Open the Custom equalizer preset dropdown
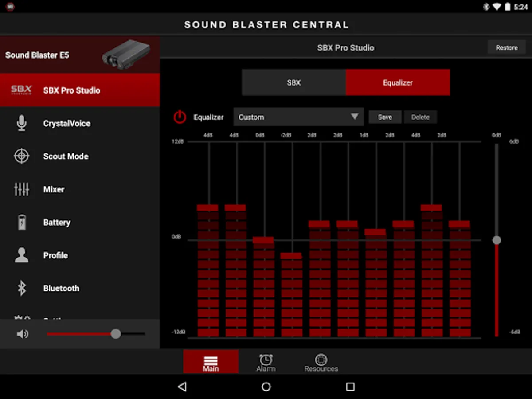532x399 pixels. (x=298, y=117)
